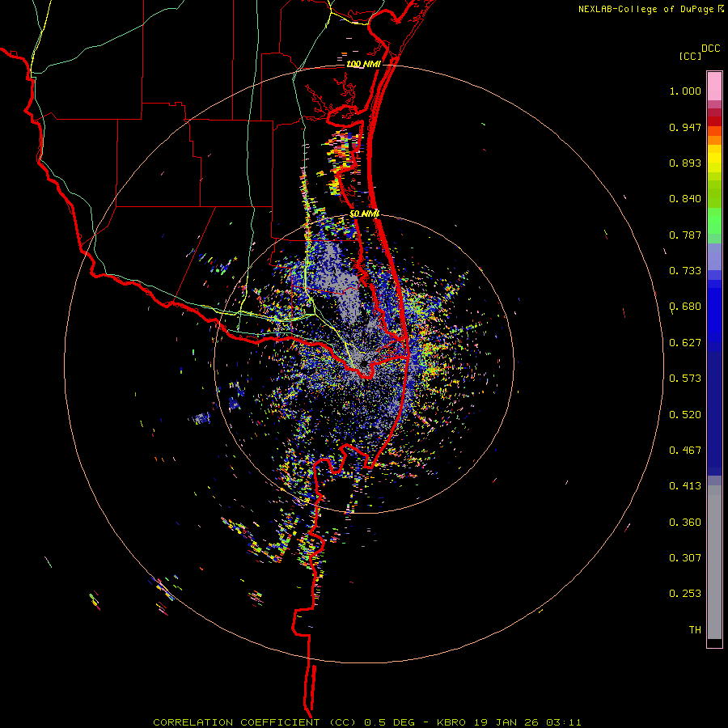This screenshot has width=728, height=728.
Task: Click the gray band of the color bar
Action: pos(714,562)
